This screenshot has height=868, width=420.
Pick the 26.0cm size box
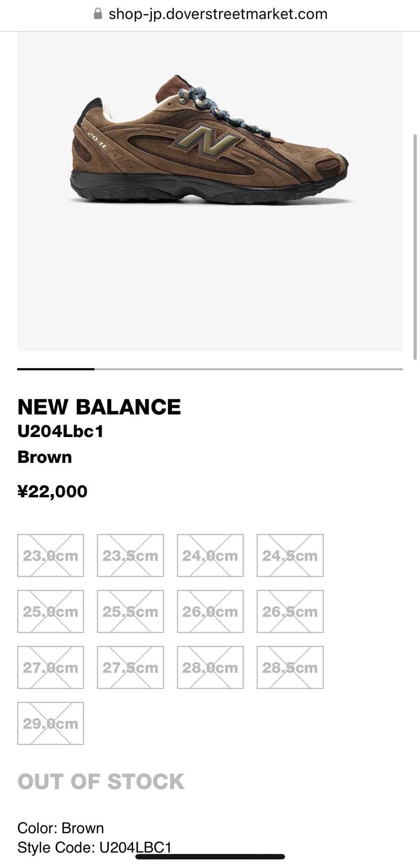[210, 611]
